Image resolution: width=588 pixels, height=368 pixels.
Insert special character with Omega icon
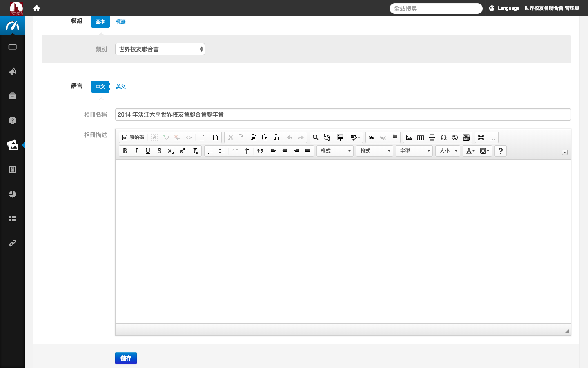443,137
